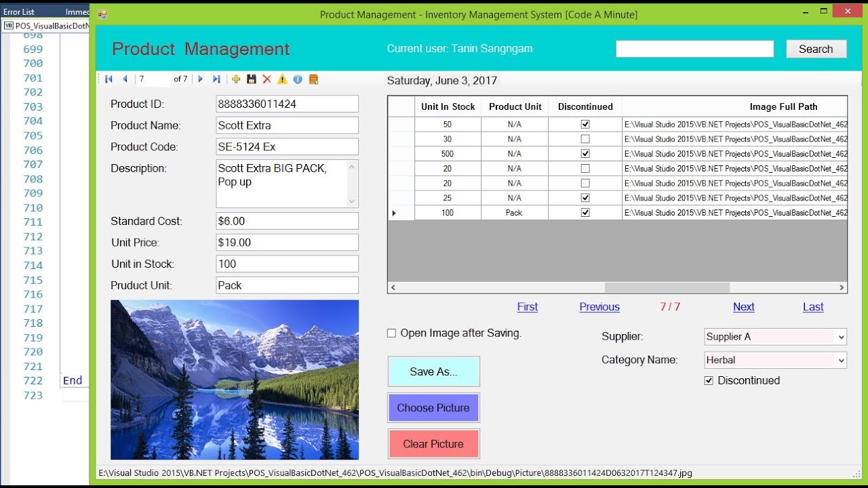
Task: Click the application icon in title bar
Action: 102,14
